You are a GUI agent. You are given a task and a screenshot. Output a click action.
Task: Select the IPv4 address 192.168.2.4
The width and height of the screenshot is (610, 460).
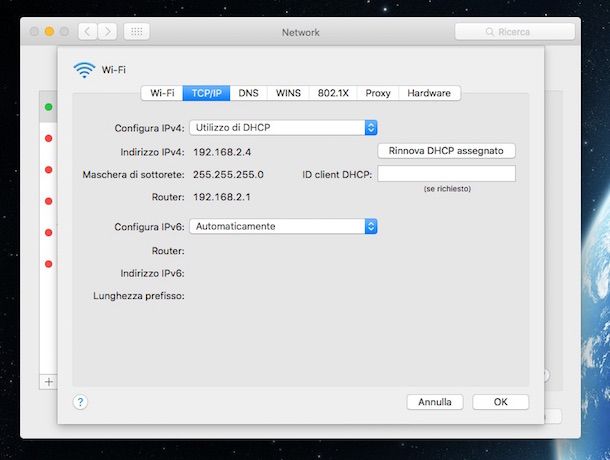(x=222, y=152)
